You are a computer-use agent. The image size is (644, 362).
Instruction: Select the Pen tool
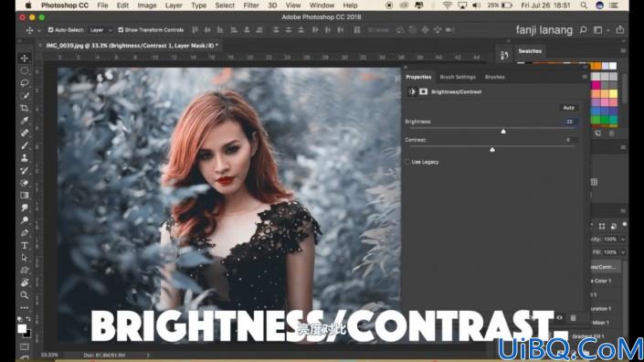click(25, 233)
